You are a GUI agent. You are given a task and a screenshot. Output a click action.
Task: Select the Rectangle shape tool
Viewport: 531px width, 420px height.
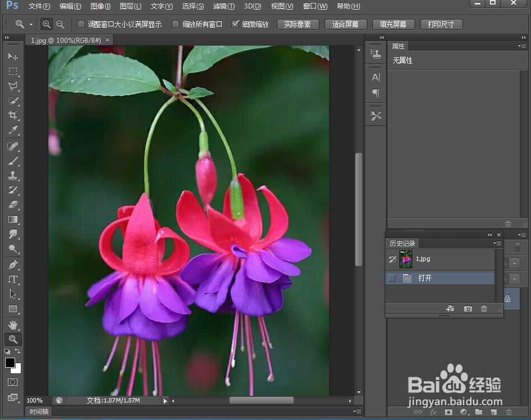[x=13, y=309]
